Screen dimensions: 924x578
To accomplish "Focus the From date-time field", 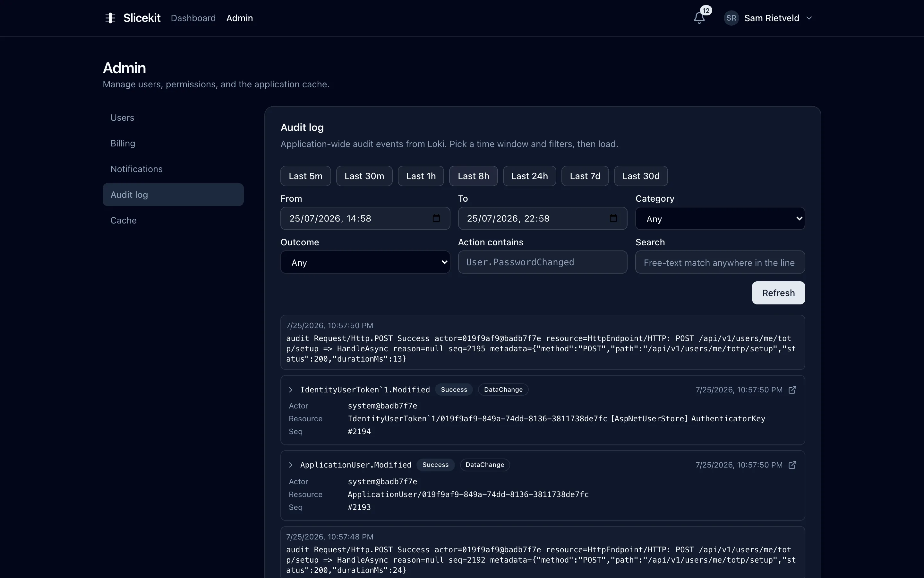I will pyautogui.click(x=365, y=218).
